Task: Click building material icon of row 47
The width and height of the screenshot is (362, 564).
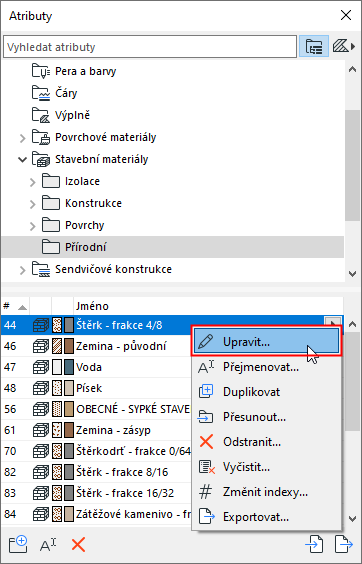Action: 41,367
